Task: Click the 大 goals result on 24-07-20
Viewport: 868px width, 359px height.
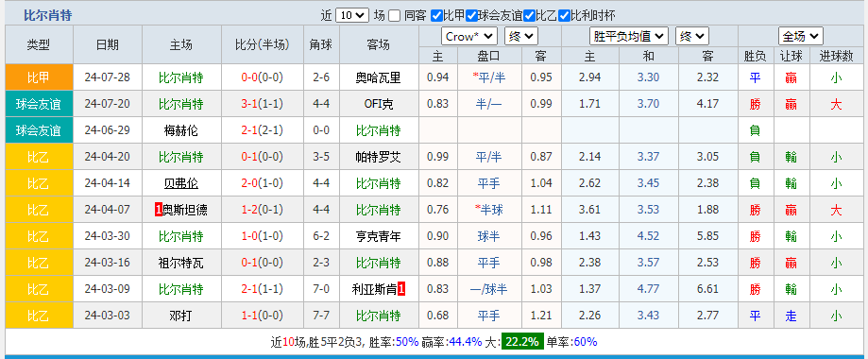Action: tap(836, 104)
